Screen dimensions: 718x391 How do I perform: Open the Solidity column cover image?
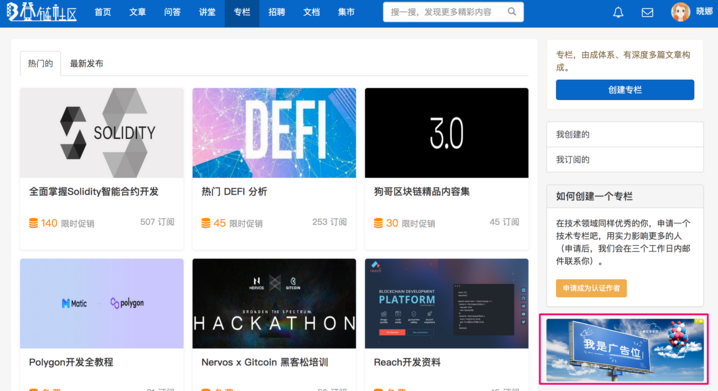coord(102,133)
